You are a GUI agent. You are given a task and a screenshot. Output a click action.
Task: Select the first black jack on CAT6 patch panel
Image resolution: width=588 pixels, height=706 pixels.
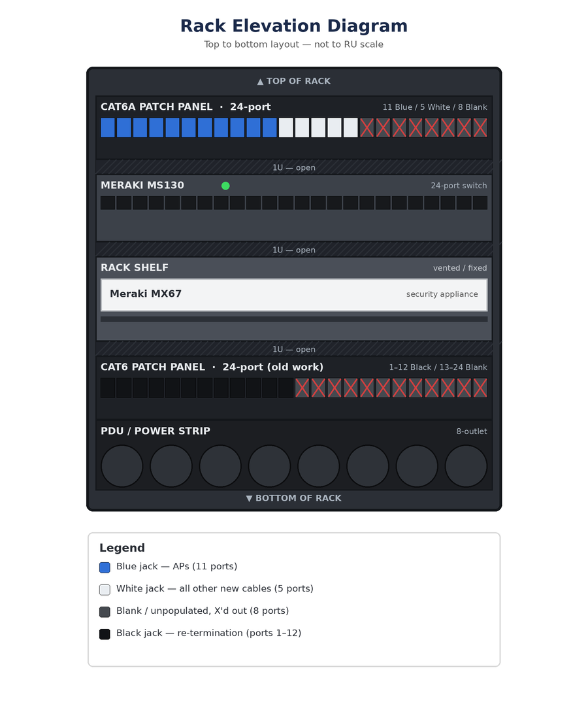coord(108,388)
